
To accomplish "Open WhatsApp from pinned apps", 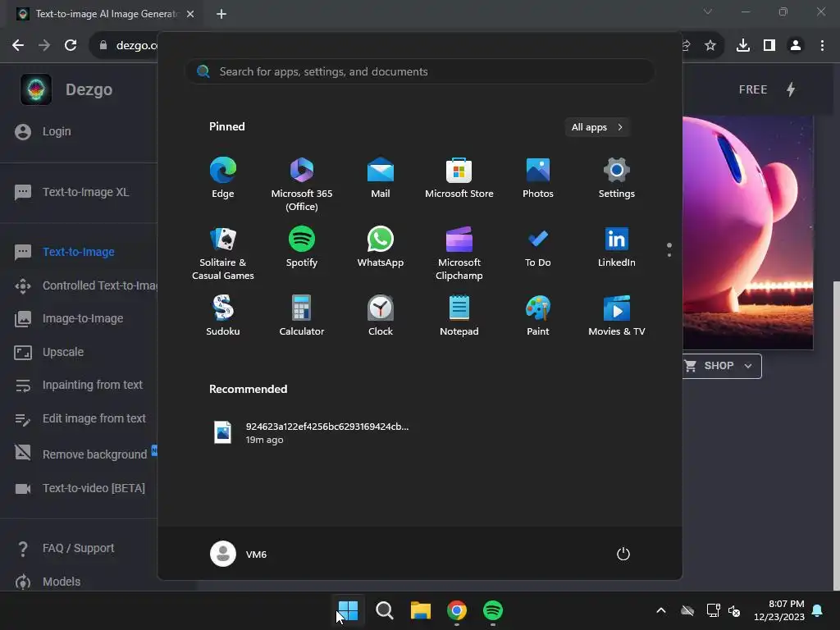I will point(381,247).
